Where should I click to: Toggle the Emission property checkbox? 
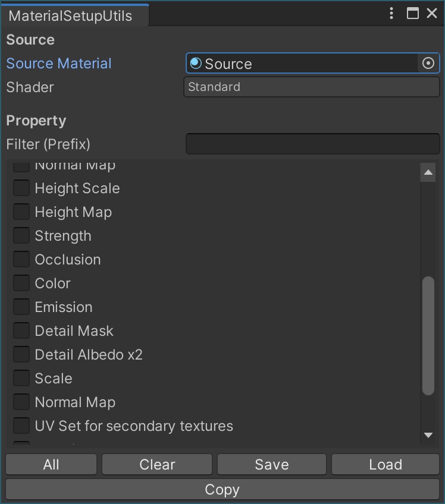click(x=21, y=307)
